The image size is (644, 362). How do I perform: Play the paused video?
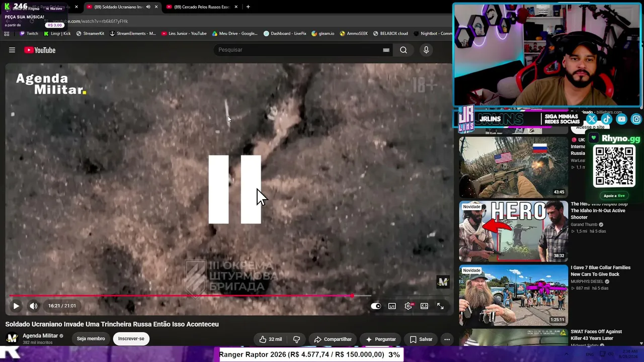[16, 306]
